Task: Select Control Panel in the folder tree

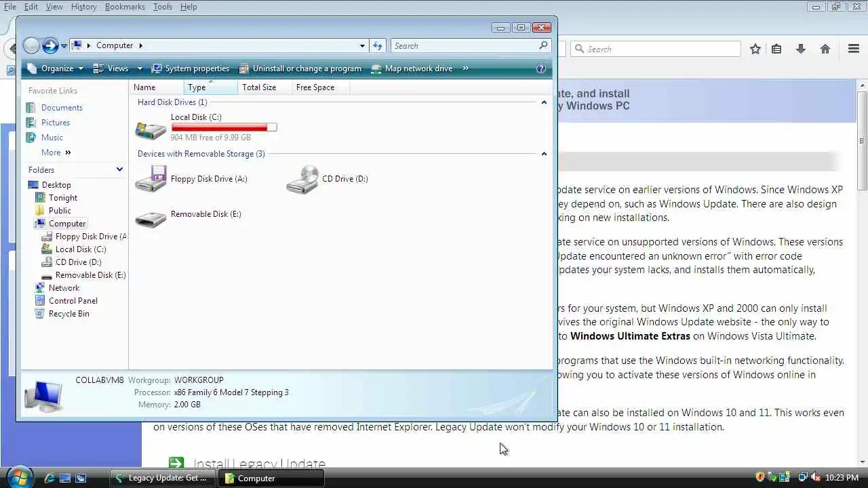Action: (x=73, y=301)
